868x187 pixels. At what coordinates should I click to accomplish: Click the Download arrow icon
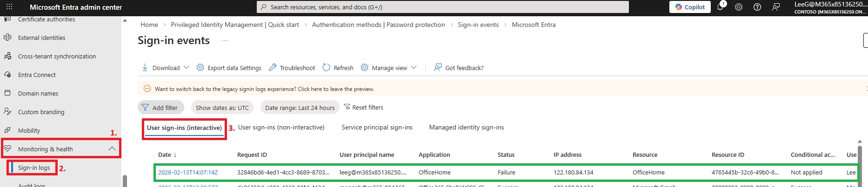click(145, 68)
